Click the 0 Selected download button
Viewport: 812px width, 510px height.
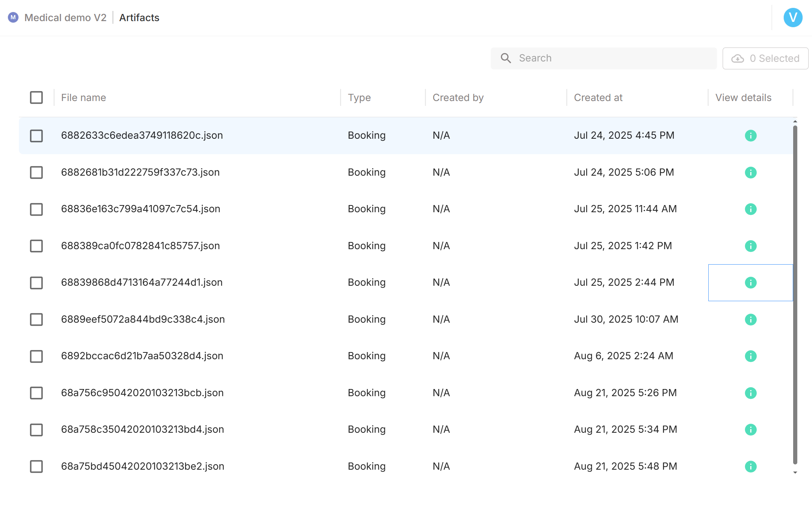(765, 58)
